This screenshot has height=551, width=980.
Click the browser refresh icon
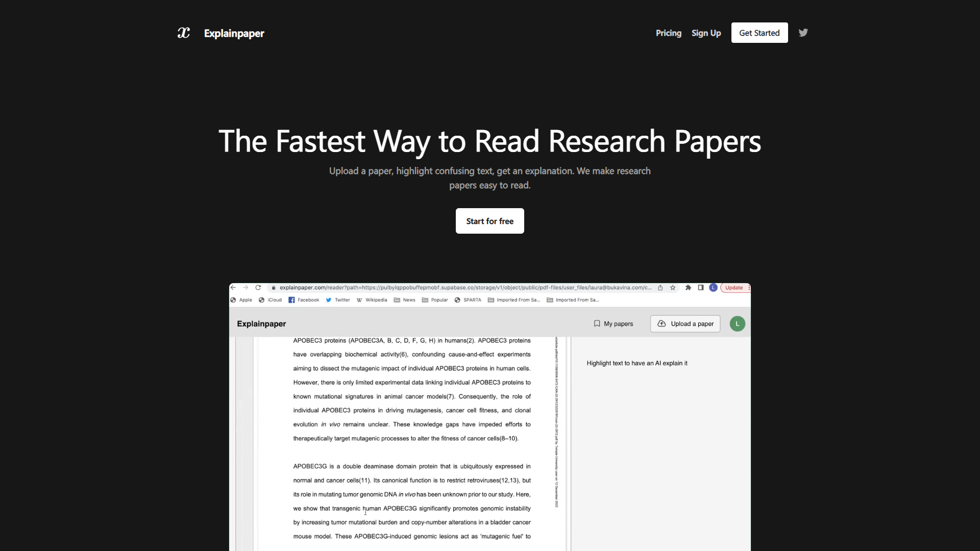[x=258, y=287]
